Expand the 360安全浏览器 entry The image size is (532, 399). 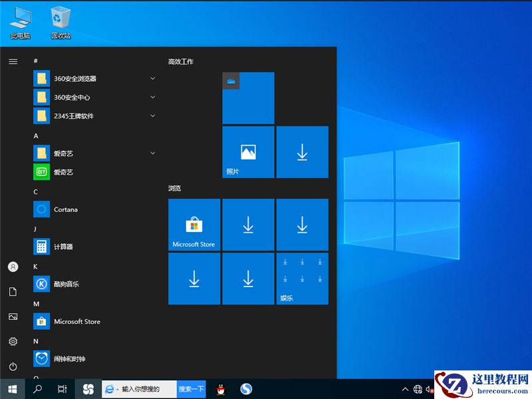[153, 78]
